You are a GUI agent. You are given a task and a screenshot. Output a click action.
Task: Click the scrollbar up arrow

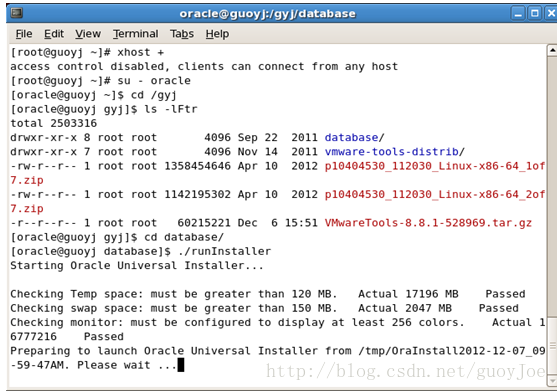(x=552, y=50)
